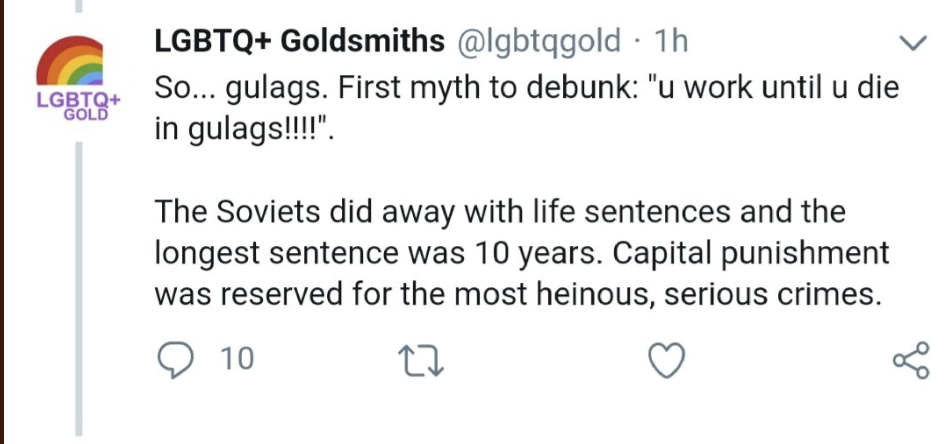
Task: Click the text line 'in gulags!!!!'
Action: point(244,129)
